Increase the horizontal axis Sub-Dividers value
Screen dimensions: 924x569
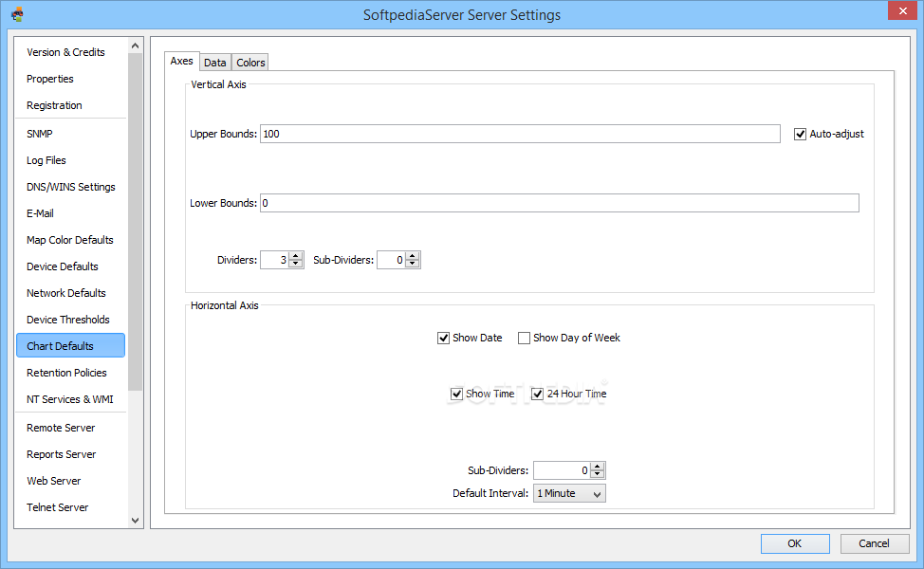pos(598,467)
